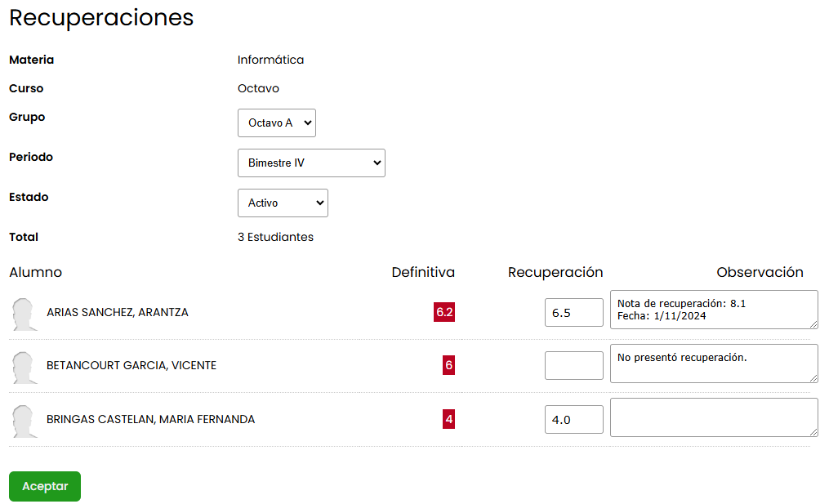Click observation box with 'Nota de recuperación: 8.1'
Screen dimensions: 820x504
tap(714, 310)
